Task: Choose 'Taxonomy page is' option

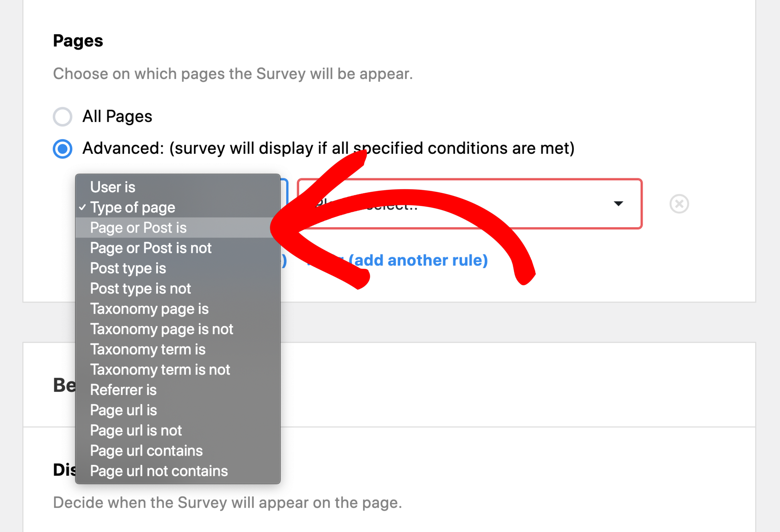Action: 178,309
